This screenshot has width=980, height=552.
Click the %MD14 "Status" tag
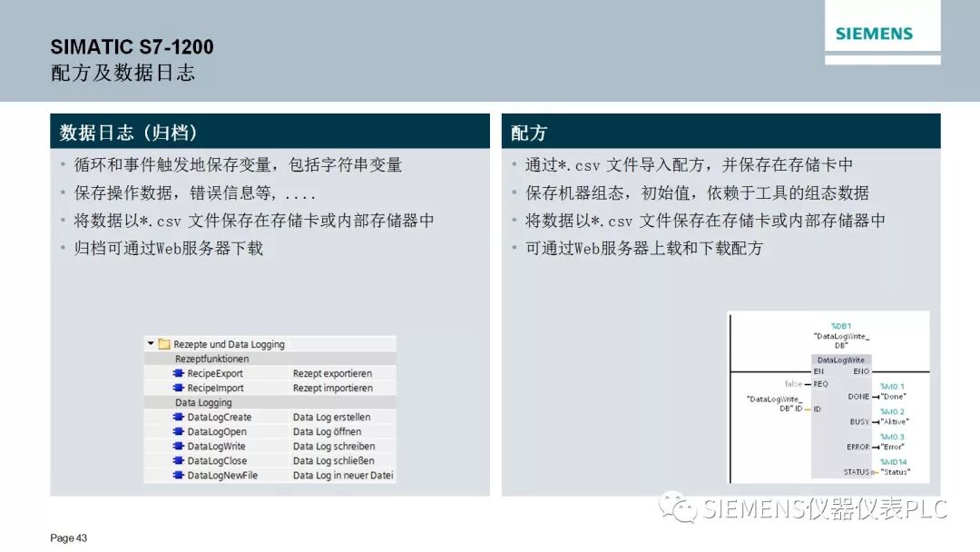[895, 467]
